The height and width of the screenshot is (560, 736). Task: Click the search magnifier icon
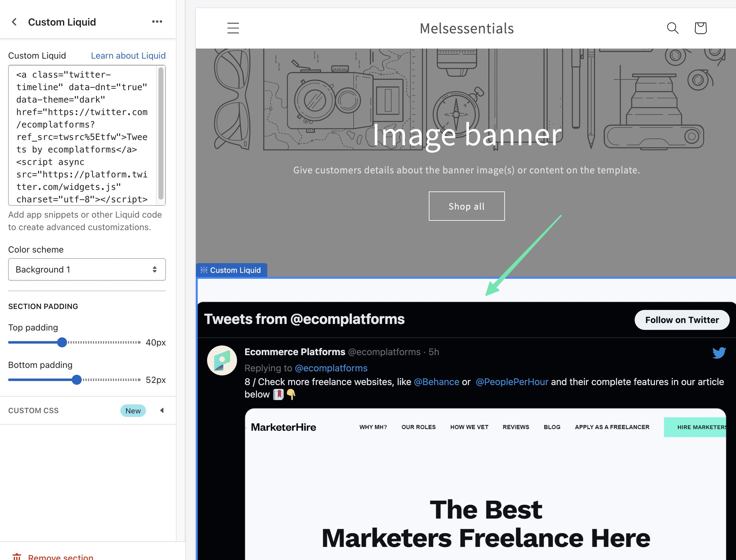tap(672, 28)
